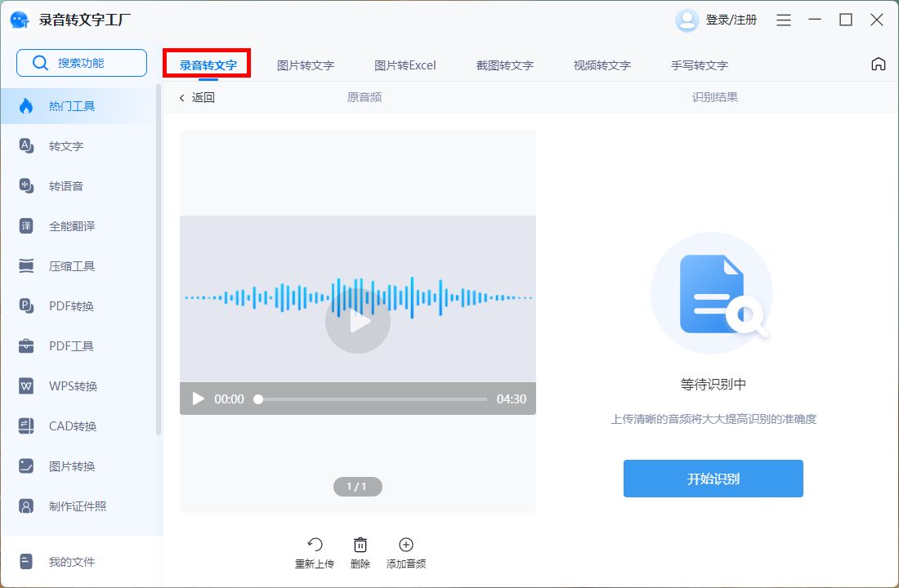Click the 添加音频 plus icon
The width and height of the screenshot is (899, 588).
click(406, 545)
